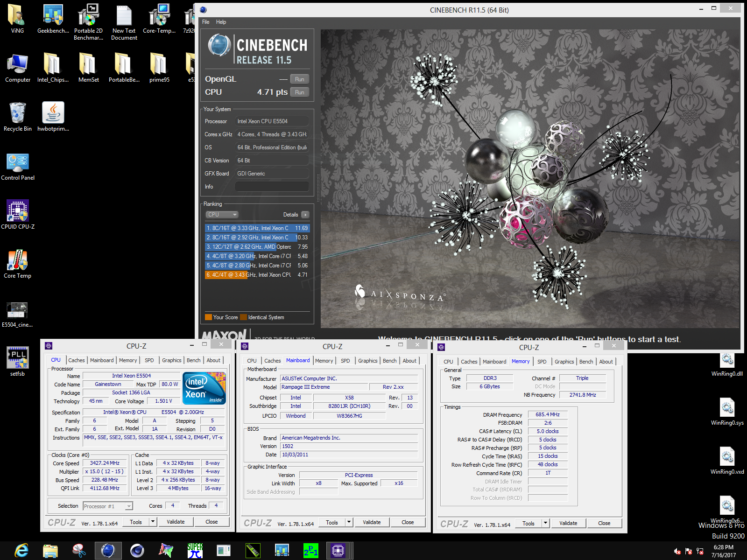This screenshot has width=747, height=560.
Task: Run the OpenGL benchmark test
Action: click(x=300, y=79)
